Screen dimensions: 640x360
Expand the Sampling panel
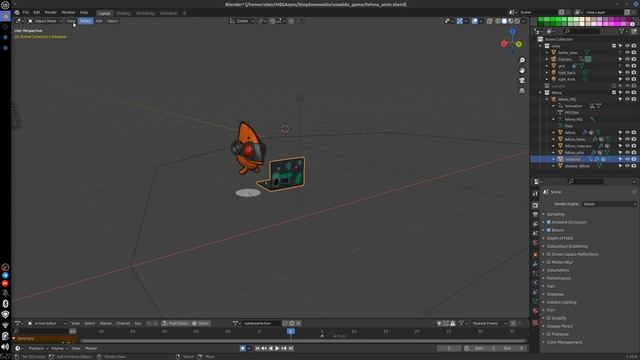pos(556,214)
